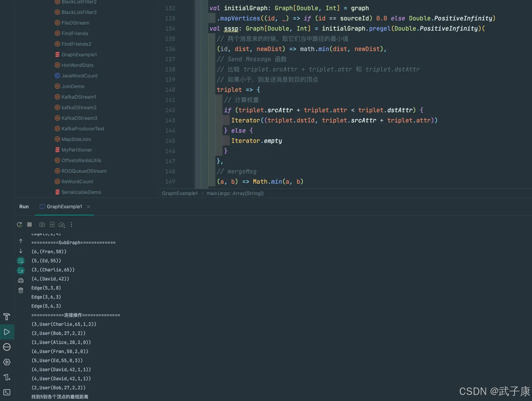Screen dimensions: 532x401
Task: Toggle scroll to end of output
Action: pos(21,271)
